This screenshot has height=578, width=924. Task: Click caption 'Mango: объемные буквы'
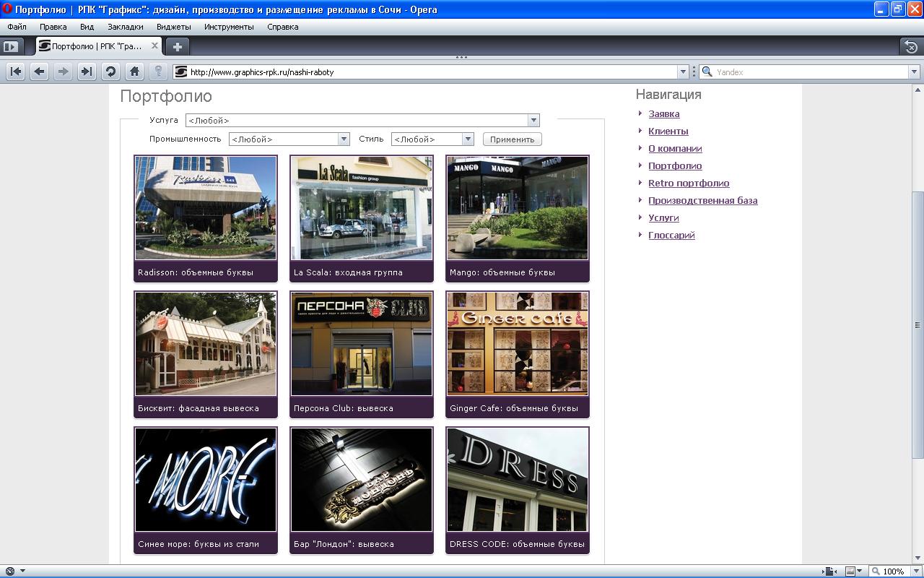click(502, 272)
